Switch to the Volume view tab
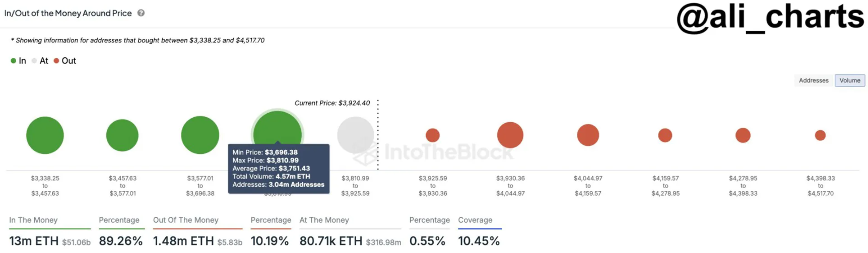 pos(849,80)
